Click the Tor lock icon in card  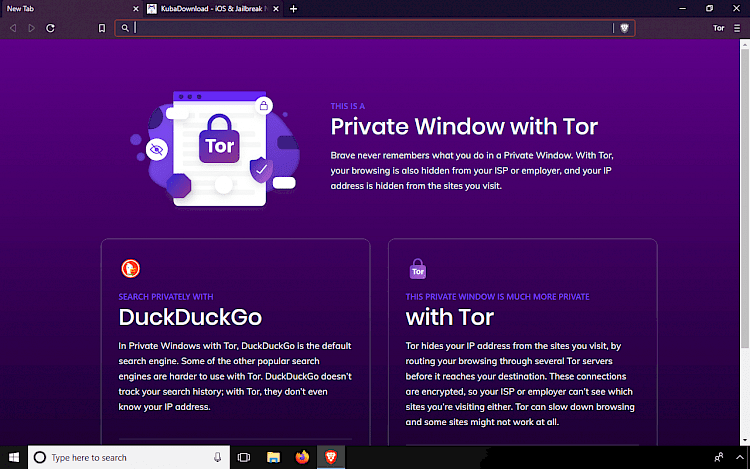[x=418, y=269]
